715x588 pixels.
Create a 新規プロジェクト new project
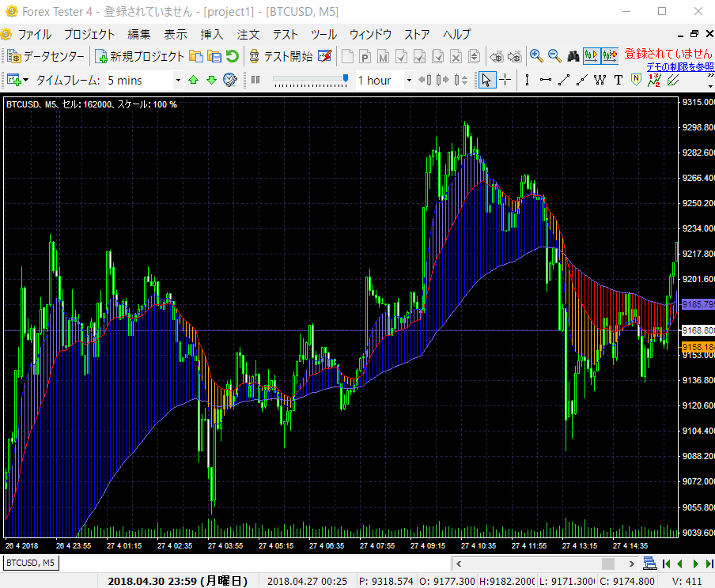[139, 57]
